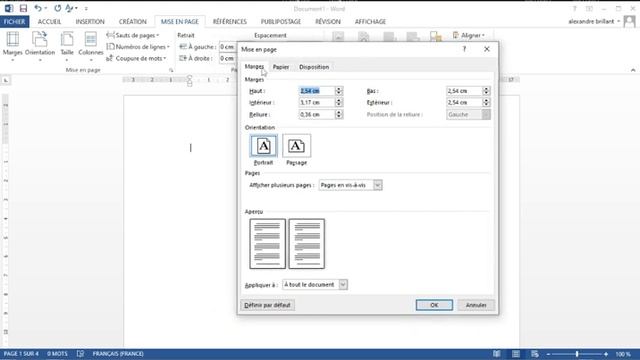The height and width of the screenshot is (360, 640).
Task: Switch to RÉVISION ribbon tab
Action: (x=328, y=22)
